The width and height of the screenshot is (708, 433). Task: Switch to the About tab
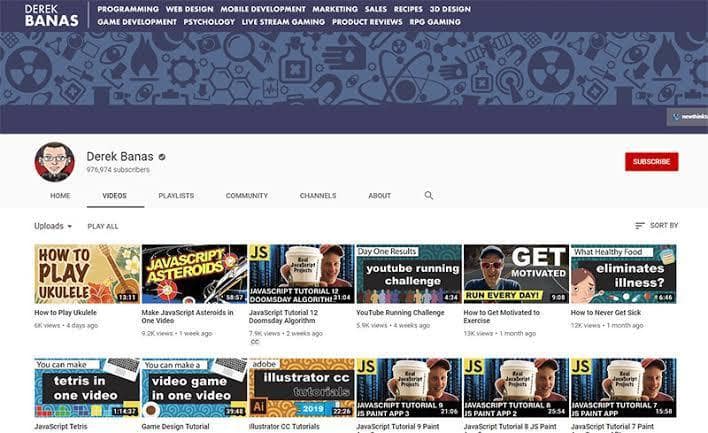tap(379, 196)
